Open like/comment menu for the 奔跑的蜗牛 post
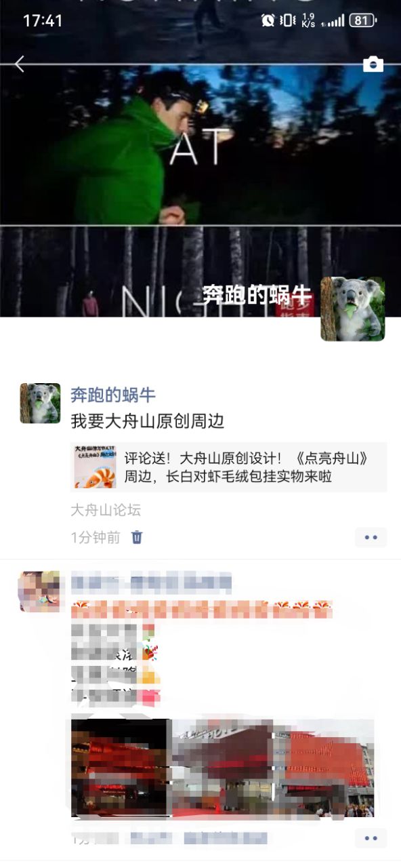The height and width of the screenshot is (868, 401). tap(371, 537)
